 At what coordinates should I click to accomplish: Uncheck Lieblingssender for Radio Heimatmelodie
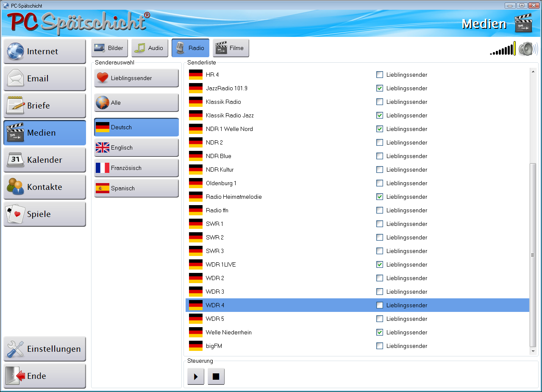coord(380,197)
